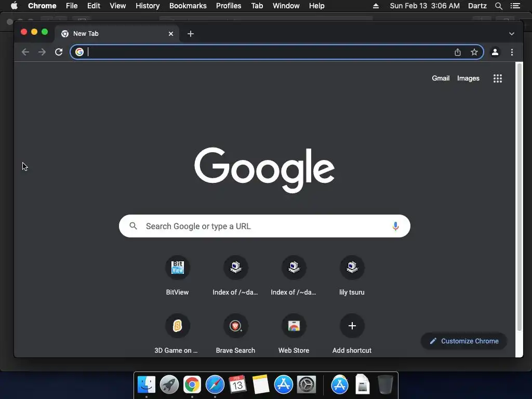This screenshot has height=399, width=532.
Task: Open the Edit menu
Action: tap(94, 6)
